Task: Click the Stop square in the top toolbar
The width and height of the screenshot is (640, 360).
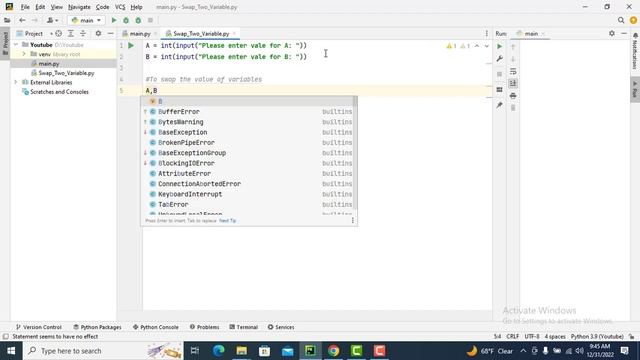Action: [150, 20]
